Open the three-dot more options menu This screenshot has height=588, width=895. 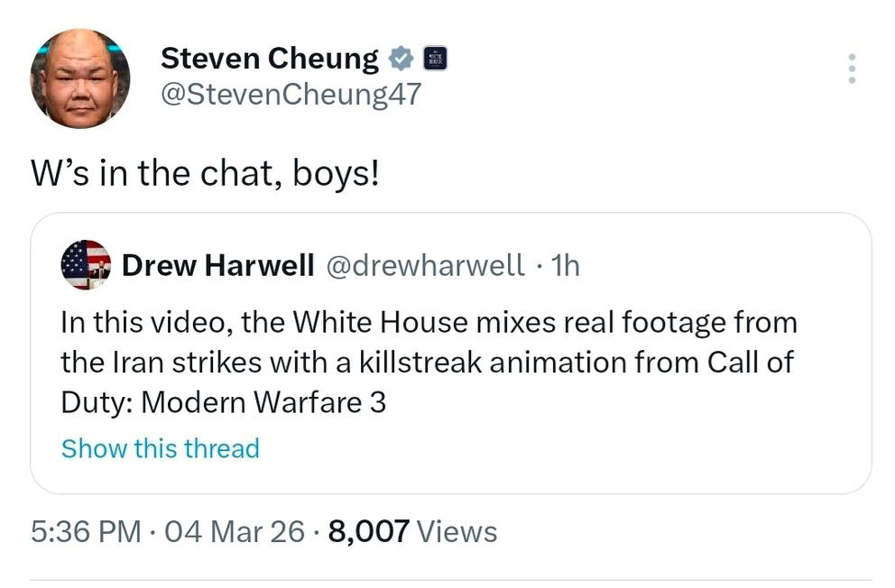[x=850, y=69]
